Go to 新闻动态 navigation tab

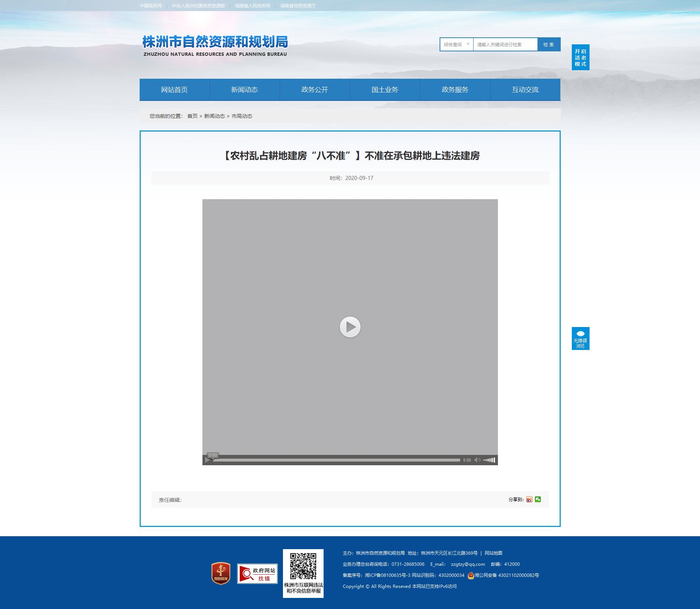pyautogui.click(x=245, y=89)
